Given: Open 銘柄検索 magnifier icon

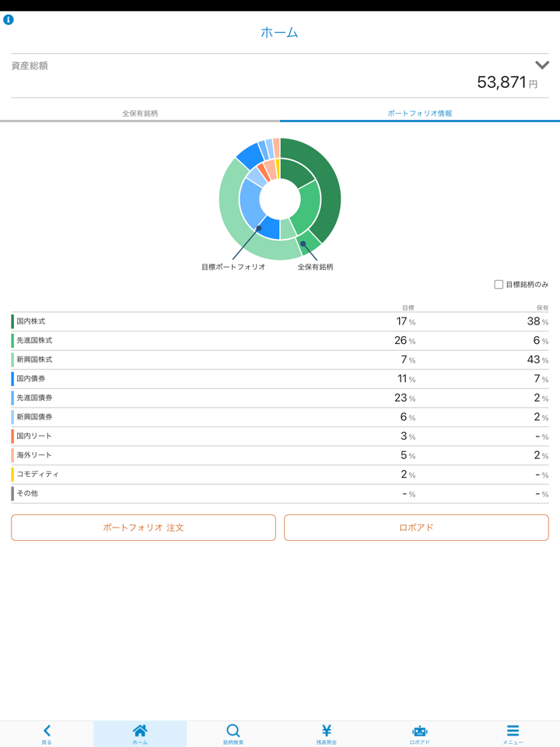Looking at the screenshot, I should tap(233, 731).
